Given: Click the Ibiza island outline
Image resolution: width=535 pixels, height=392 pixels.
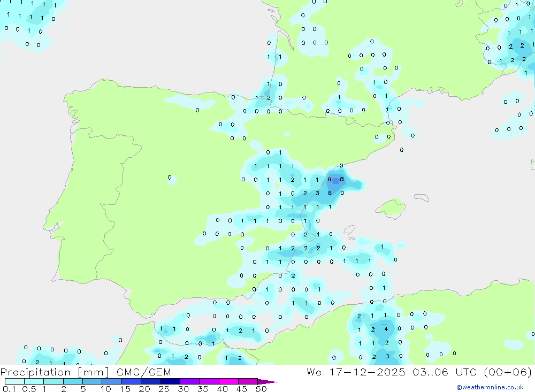Looking at the screenshot, I should 350,229.
